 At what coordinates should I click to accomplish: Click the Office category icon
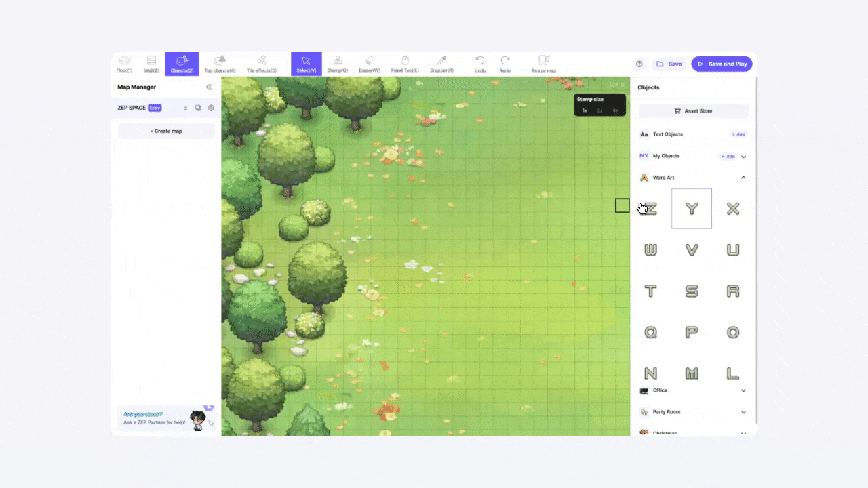pos(644,390)
